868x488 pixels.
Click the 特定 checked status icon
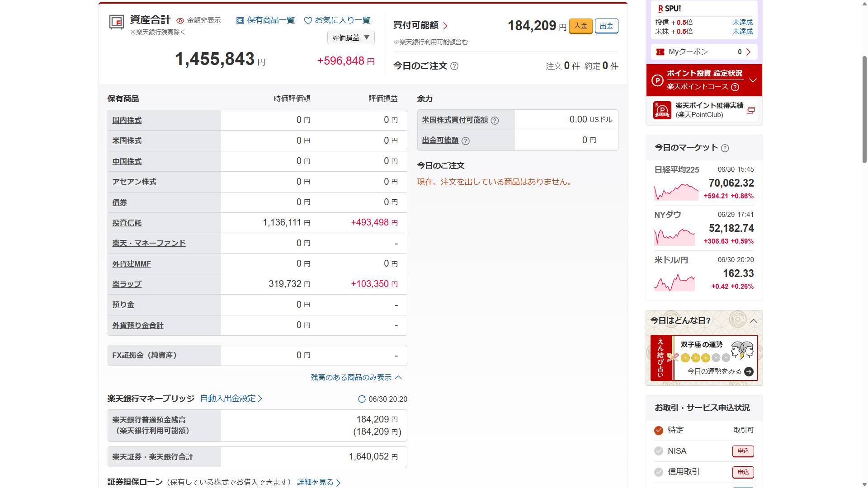pos(659,430)
